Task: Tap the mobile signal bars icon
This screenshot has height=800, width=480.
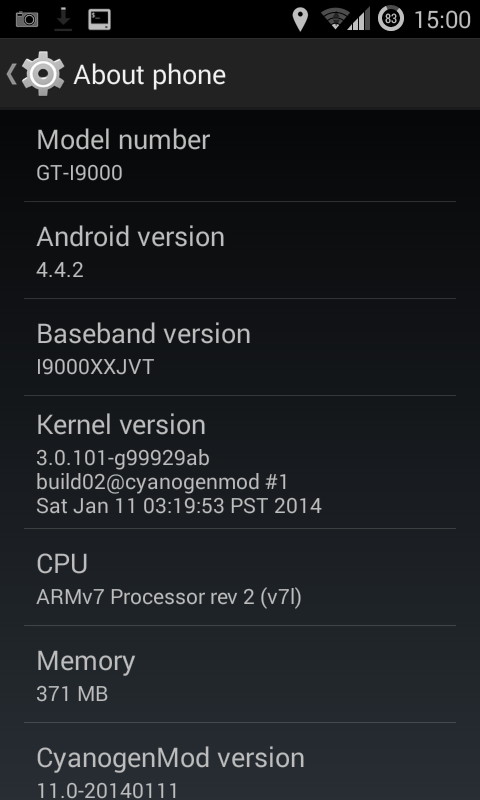Action: (359, 19)
